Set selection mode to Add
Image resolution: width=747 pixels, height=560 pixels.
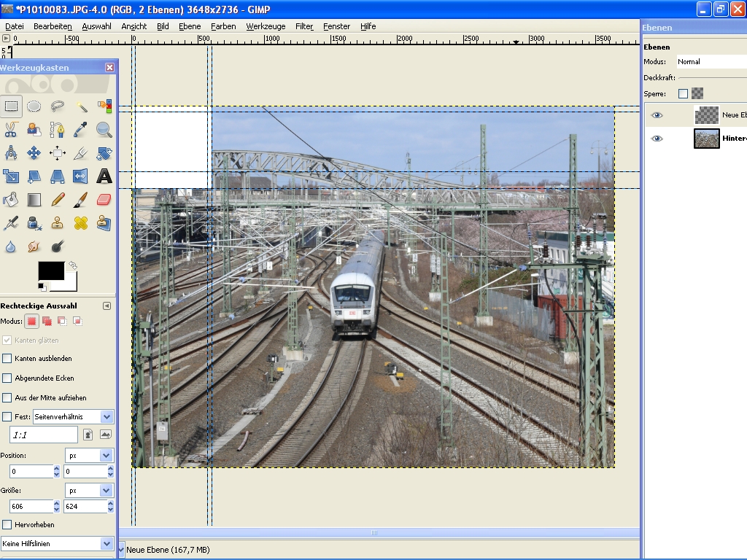click(x=47, y=322)
